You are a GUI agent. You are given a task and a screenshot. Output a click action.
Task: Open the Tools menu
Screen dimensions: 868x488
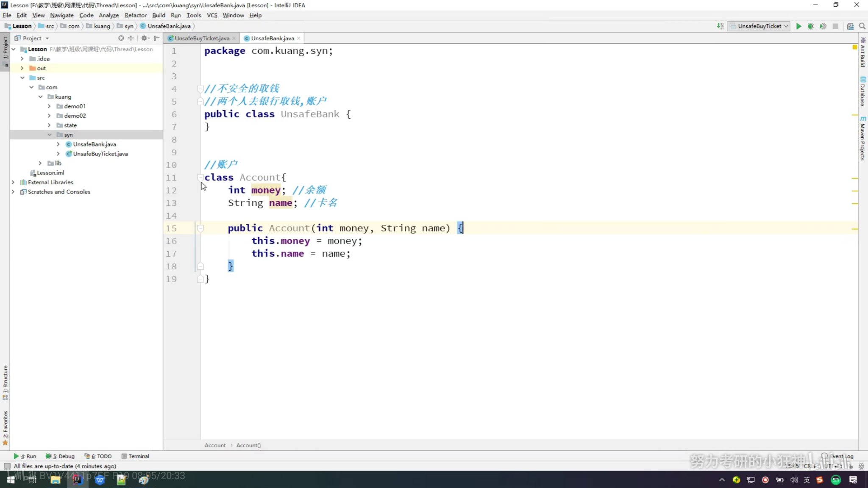tap(194, 15)
